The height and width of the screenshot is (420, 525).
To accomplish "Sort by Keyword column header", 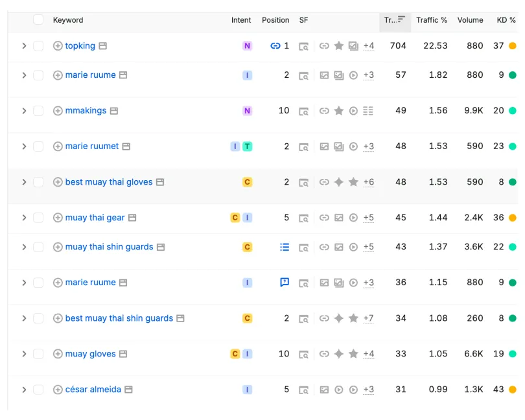I will 68,20.
